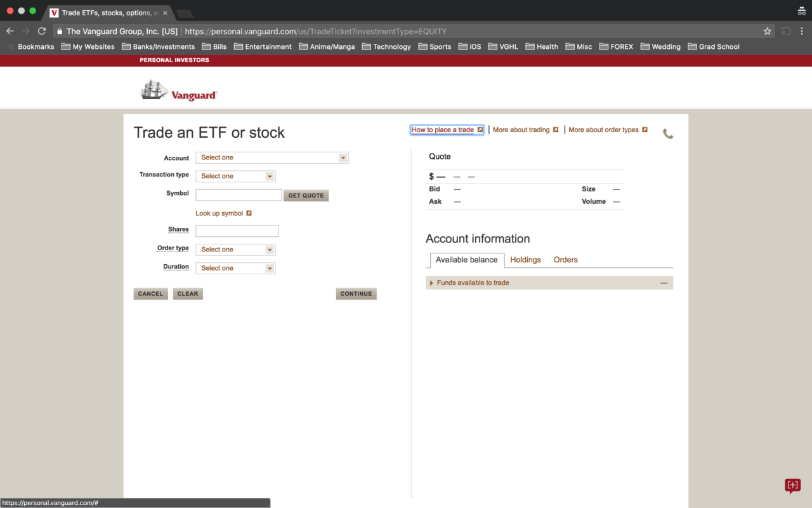Open the Banks/Investments bookmarks folder
The image size is (812, 508).
[158, 46]
